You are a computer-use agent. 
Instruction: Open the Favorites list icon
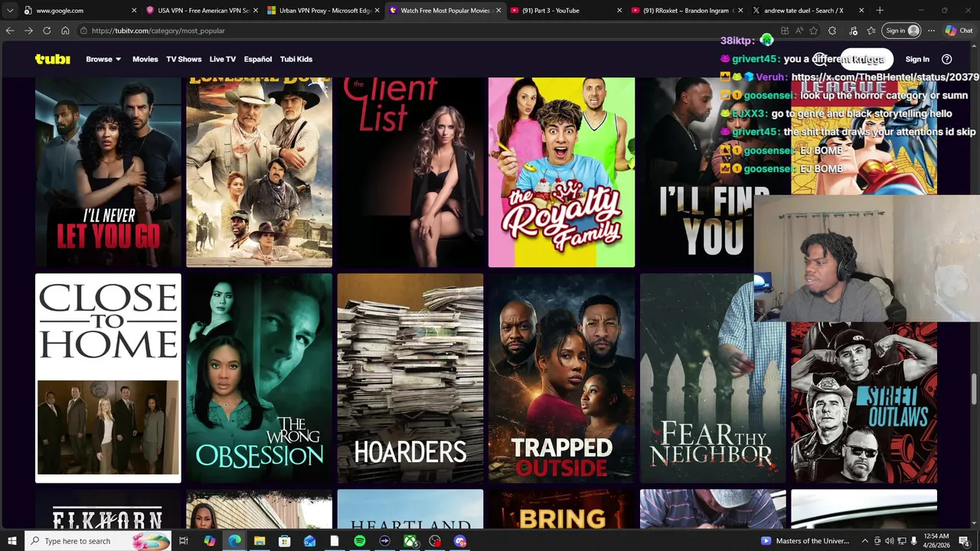click(x=871, y=31)
